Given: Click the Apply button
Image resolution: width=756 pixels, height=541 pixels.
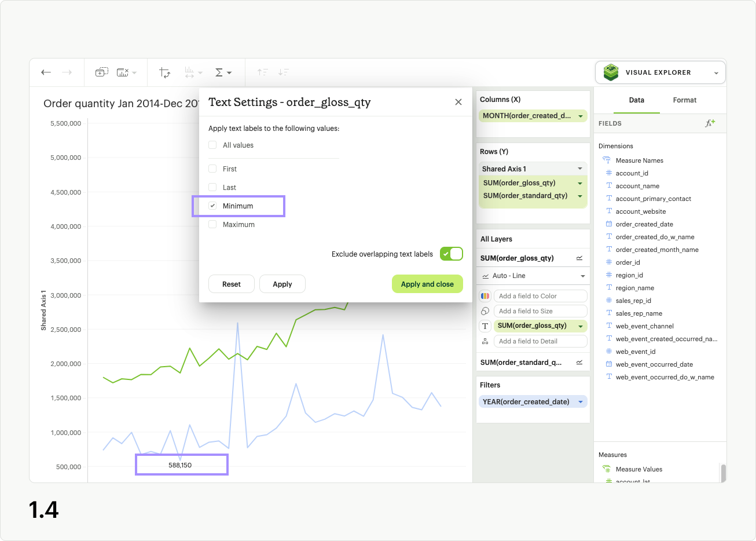Looking at the screenshot, I should pyautogui.click(x=282, y=284).
